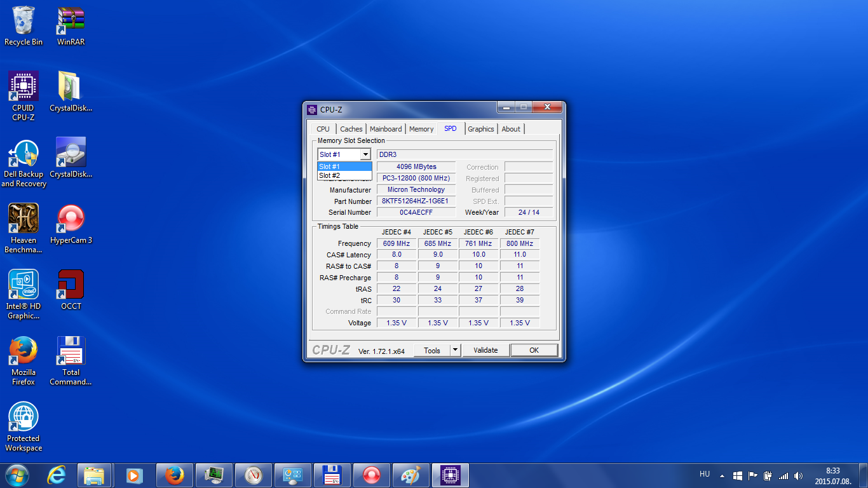Open Internet Explorer from the taskbar
868x488 pixels.
[x=57, y=475]
